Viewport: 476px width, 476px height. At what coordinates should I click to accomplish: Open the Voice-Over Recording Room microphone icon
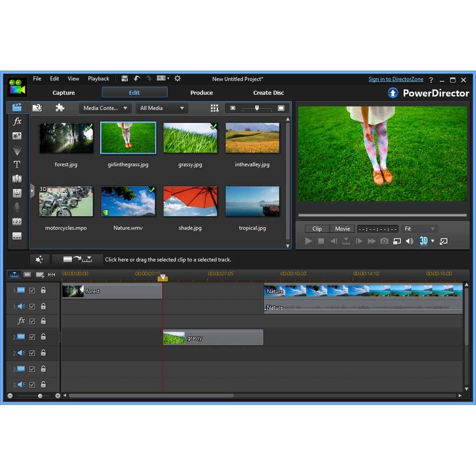point(17,207)
